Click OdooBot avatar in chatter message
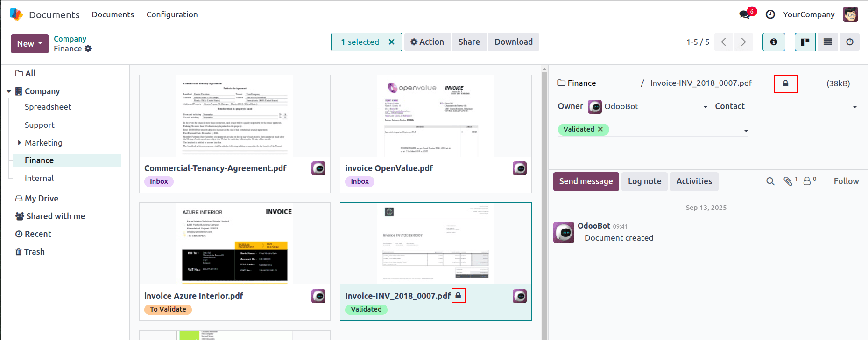The image size is (868, 340). pos(564,232)
